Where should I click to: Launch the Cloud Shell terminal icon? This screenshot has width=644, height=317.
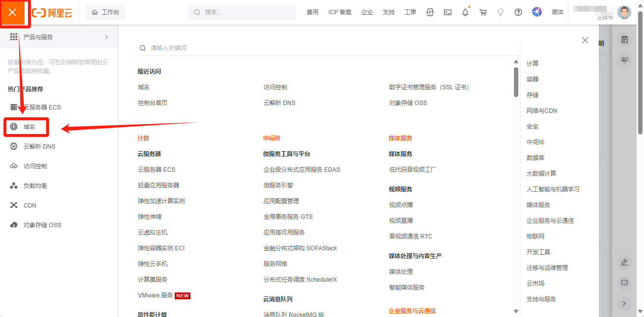coord(448,12)
